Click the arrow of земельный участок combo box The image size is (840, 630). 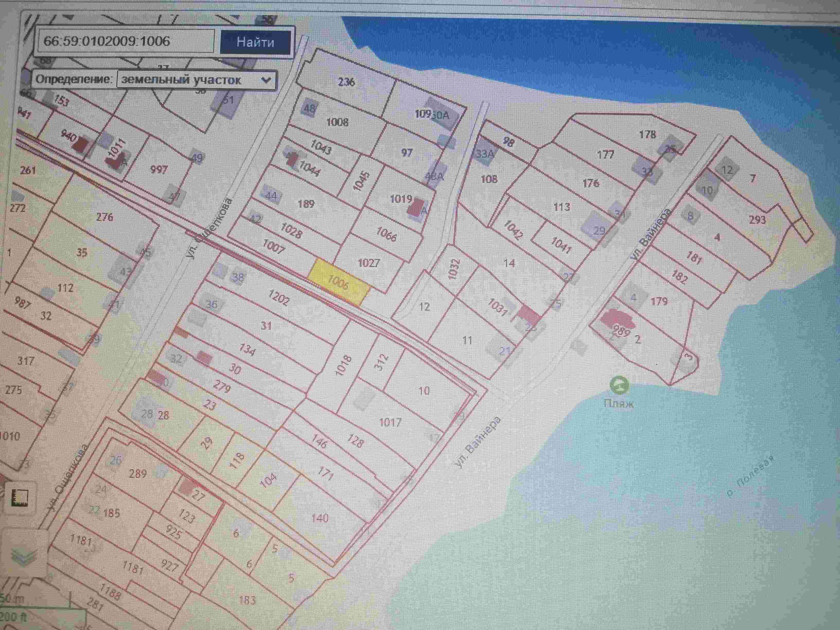pos(266,80)
